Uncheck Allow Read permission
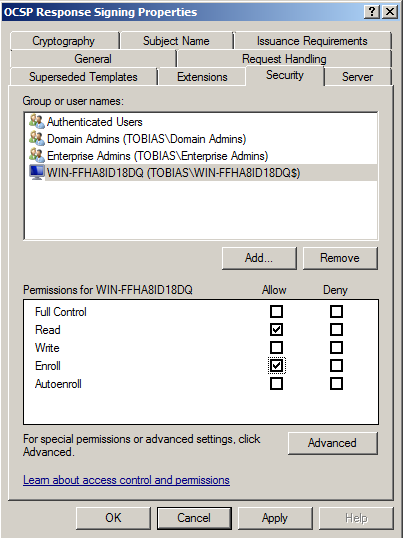The image size is (403, 538). pos(276,330)
